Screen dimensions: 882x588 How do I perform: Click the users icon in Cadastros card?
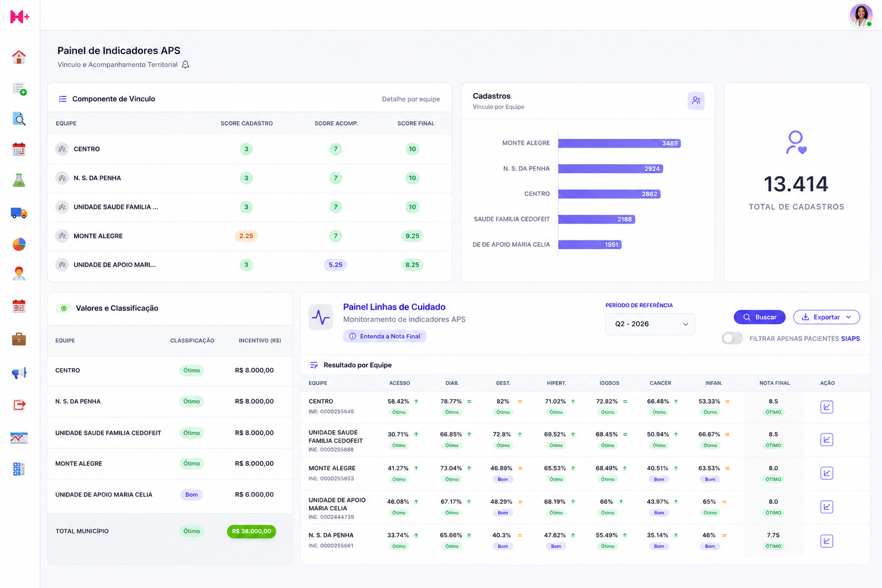(x=696, y=100)
